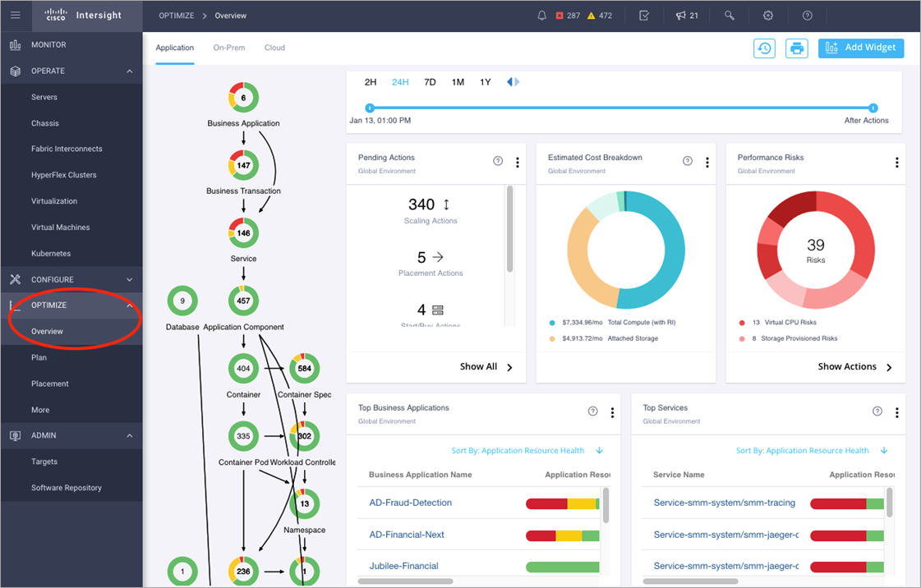View the 287 critical alarms

[x=568, y=16]
